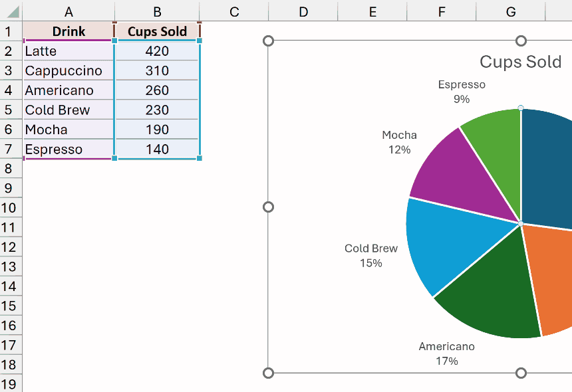
Task: Click the "Drink" header cell
Action: point(69,31)
